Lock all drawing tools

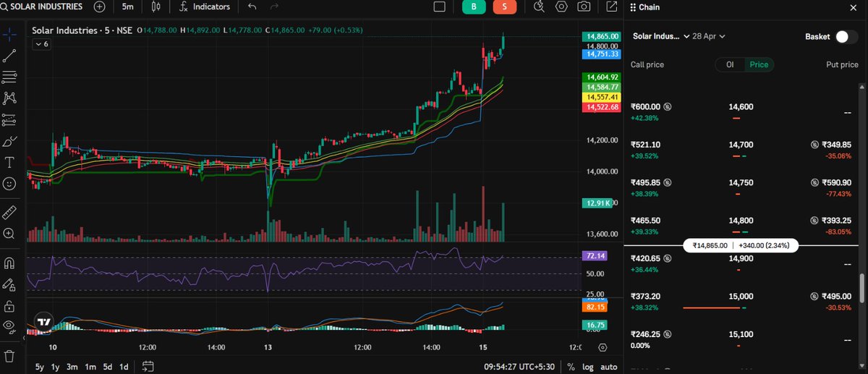(x=9, y=305)
